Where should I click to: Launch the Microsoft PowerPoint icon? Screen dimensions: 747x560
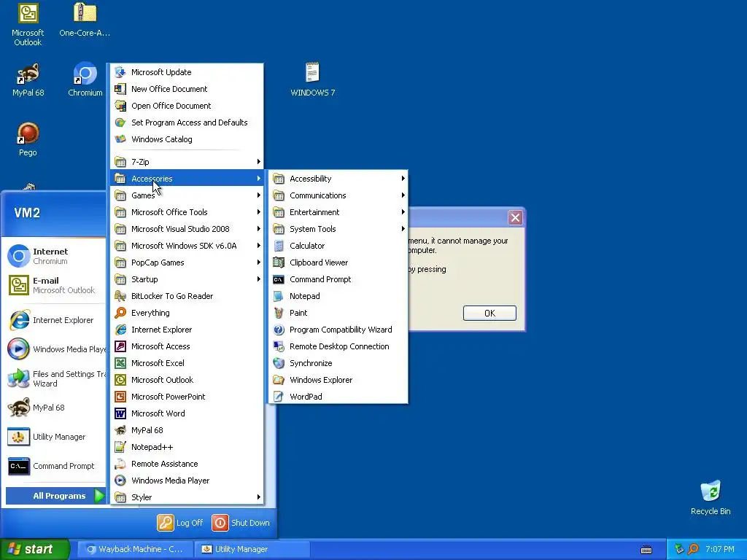pos(120,397)
